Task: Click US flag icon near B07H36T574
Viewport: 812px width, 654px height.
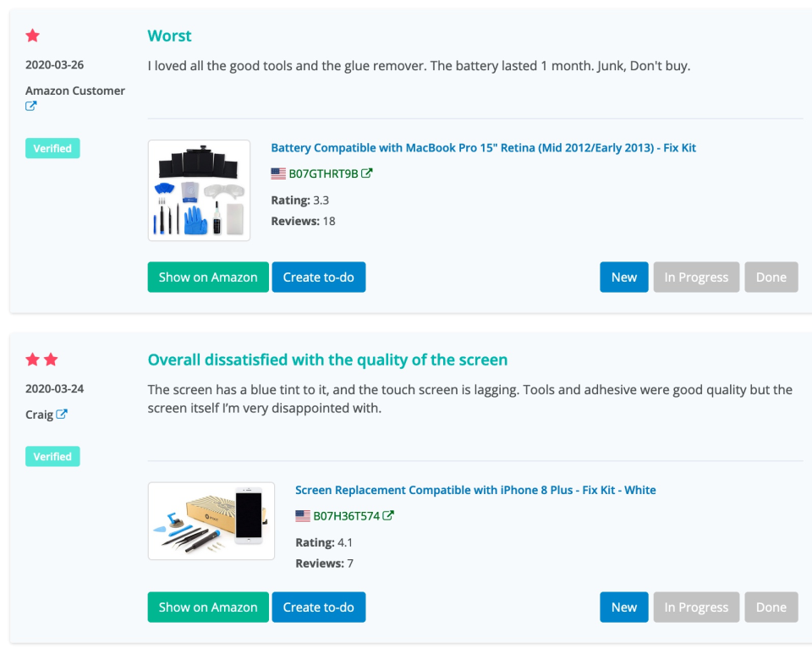Action: point(303,516)
